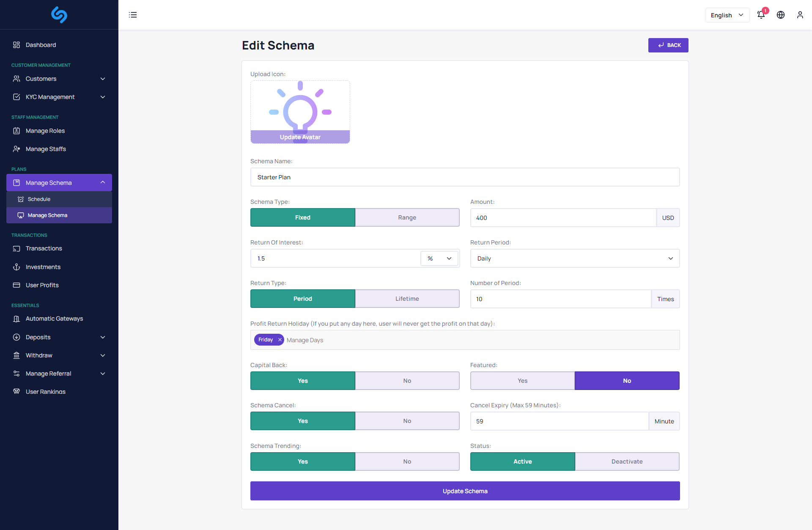The image size is (812, 530).
Task: Open the English language dropdown
Action: coord(727,15)
